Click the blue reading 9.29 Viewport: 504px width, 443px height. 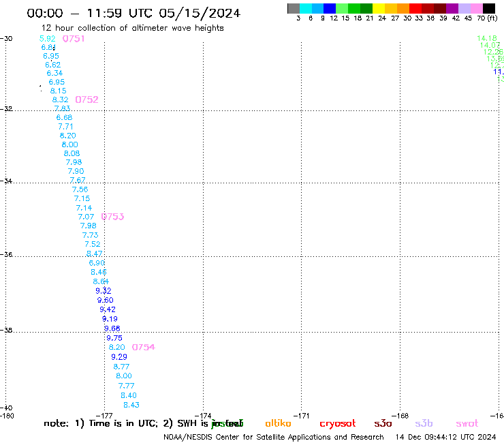coord(119,356)
